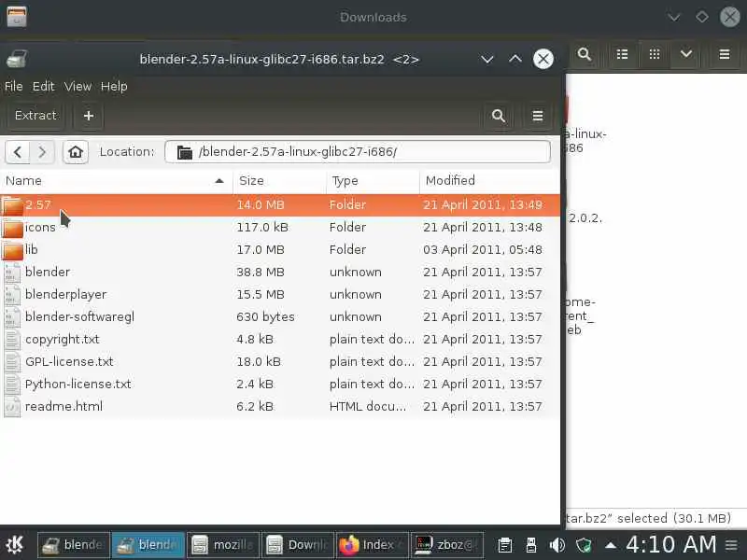Screen dimensions: 747x560
Task: Select Python-license.txt in the list
Action: (280, 384)
